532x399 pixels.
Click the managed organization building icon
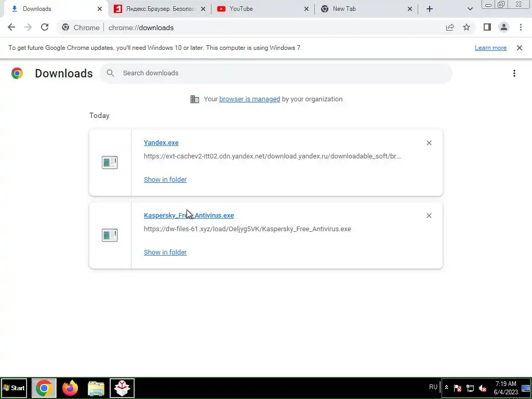tap(195, 99)
